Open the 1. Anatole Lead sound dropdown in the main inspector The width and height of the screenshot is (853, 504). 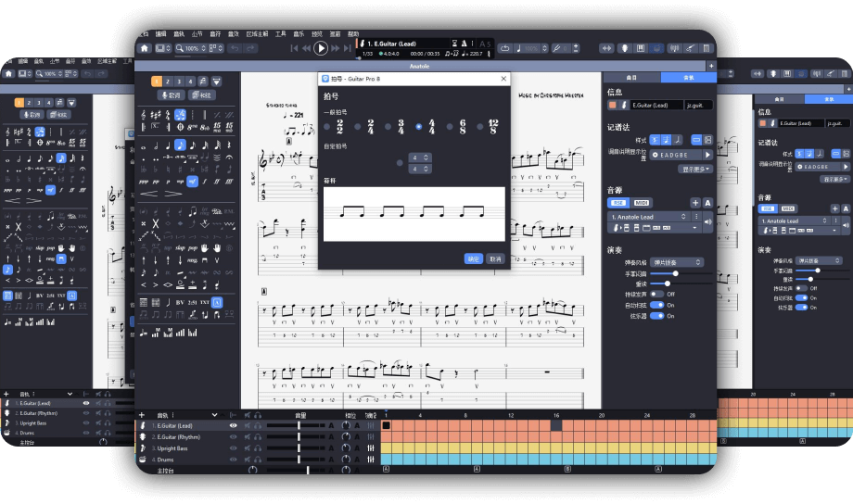(x=648, y=217)
